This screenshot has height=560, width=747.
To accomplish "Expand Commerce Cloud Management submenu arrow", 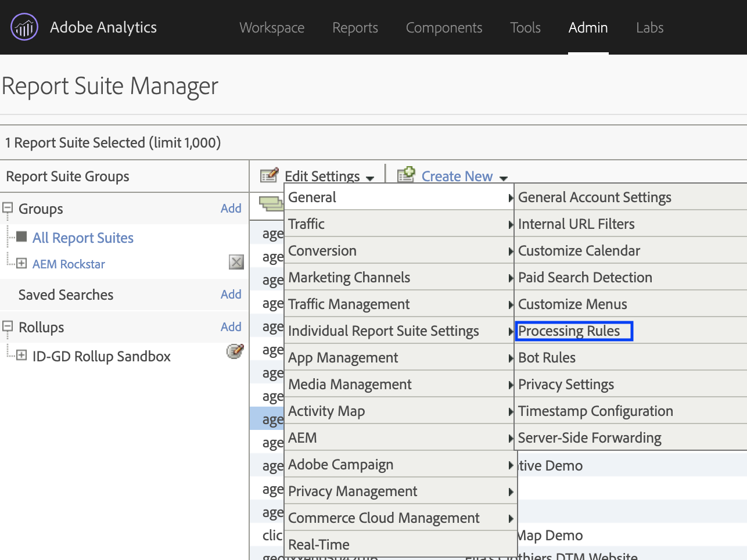I will (x=511, y=518).
